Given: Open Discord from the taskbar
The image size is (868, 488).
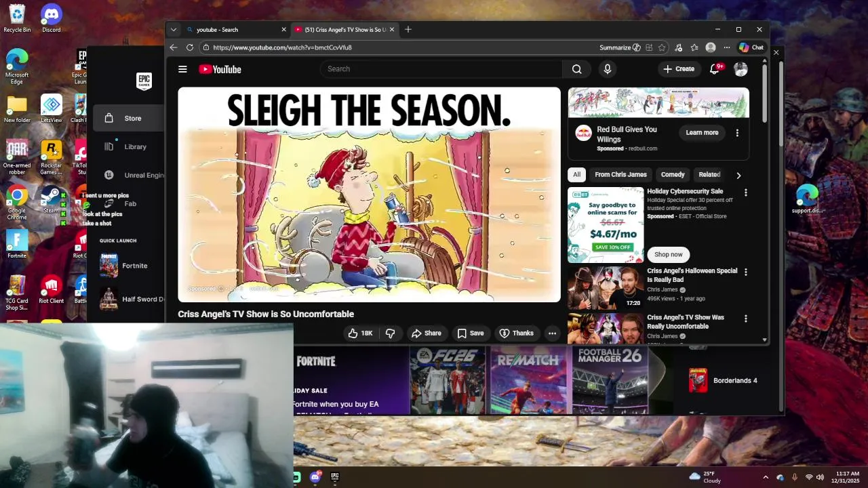Looking at the screenshot, I should (315, 476).
